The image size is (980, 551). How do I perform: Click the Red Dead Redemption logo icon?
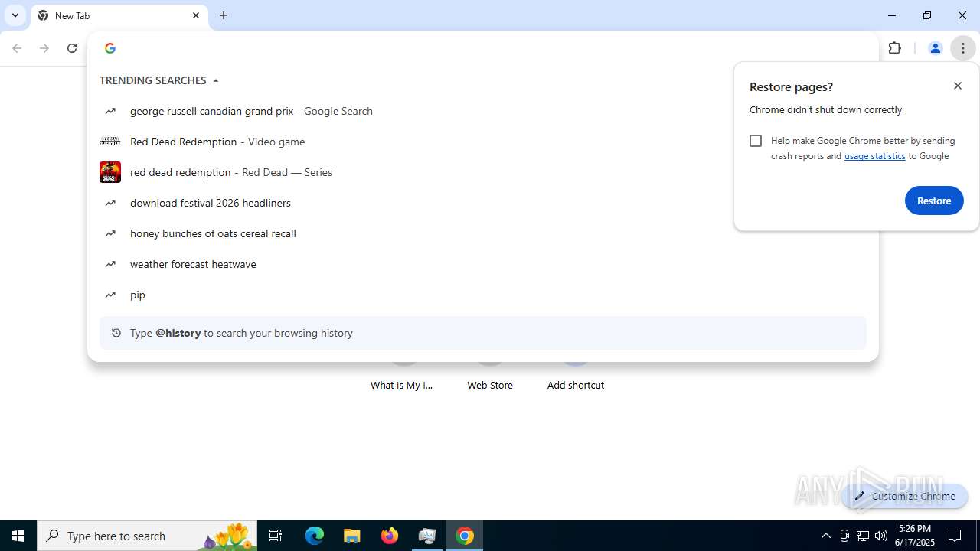pos(110,142)
